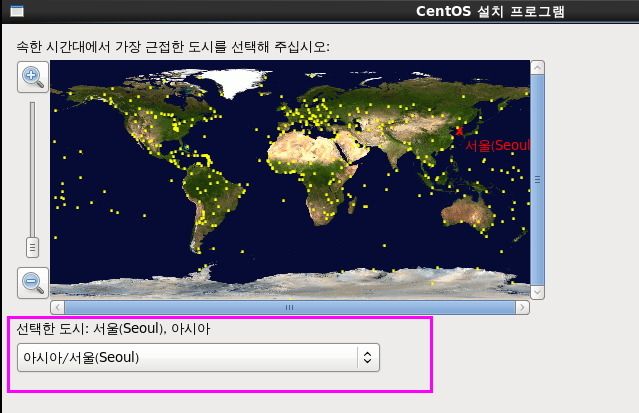Select the red Seoul marker on the map
The image size is (639, 413).
tap(460, 131)
